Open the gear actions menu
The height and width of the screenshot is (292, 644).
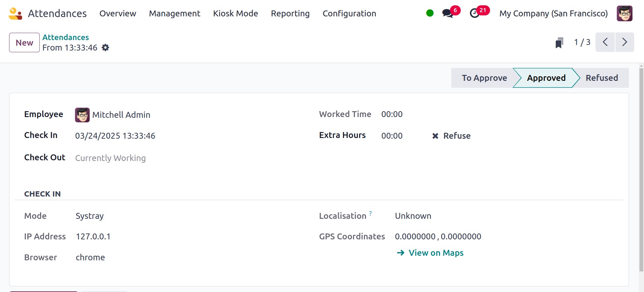[105, 48]
